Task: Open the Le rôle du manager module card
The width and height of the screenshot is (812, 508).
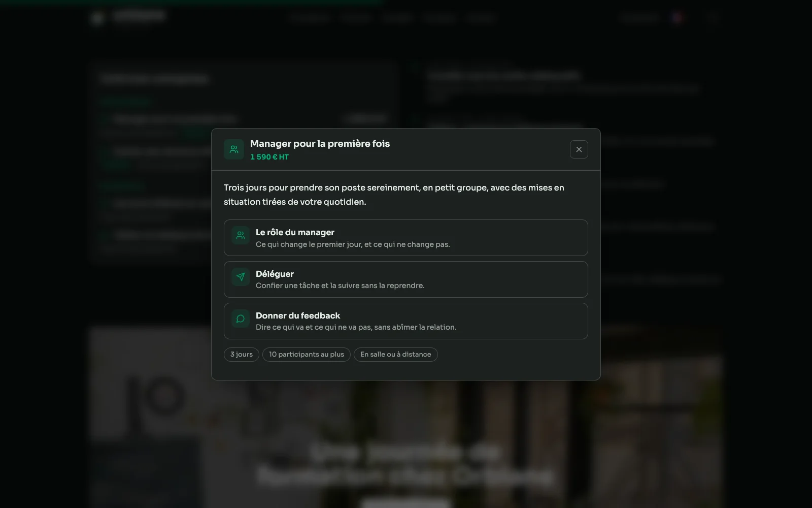Action: point(406,238)
